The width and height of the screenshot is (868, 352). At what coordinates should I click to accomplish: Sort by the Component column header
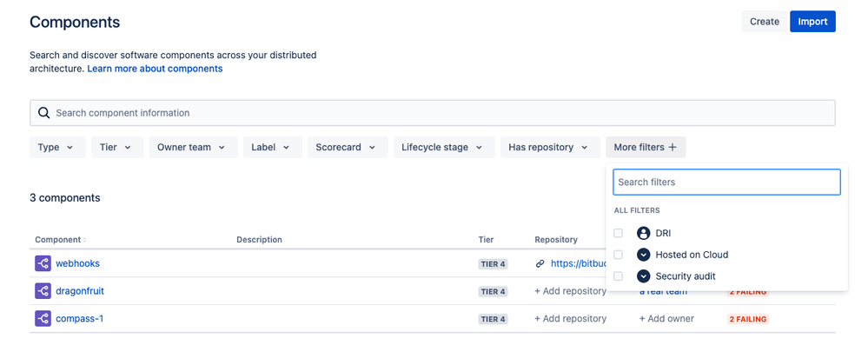[60, 240]
